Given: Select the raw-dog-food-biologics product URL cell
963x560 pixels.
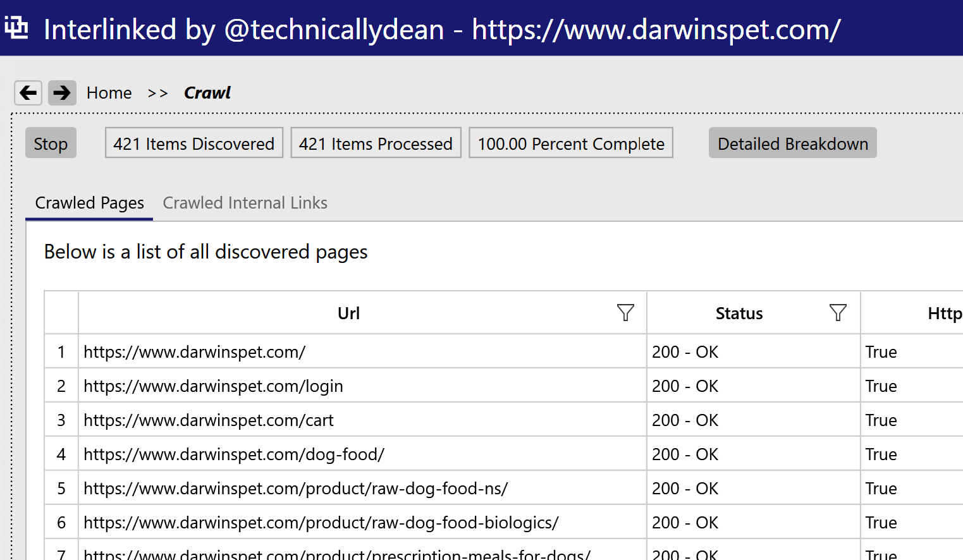Looking at the screenshot, I should 362,522.
